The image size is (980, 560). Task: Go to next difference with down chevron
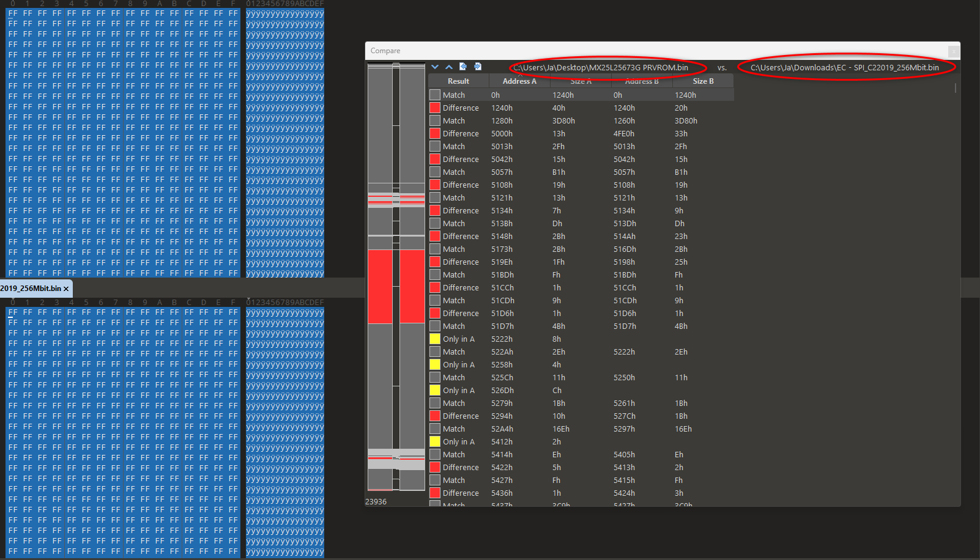click(435, 67)
